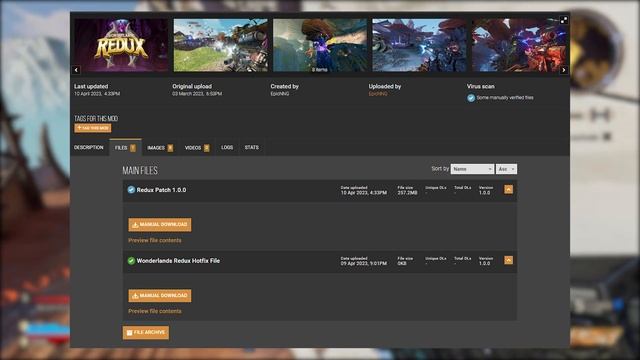This screenshot has width=640, height=360.
Task: Open the Asc sort order dropdown
Action: [506, 169]
